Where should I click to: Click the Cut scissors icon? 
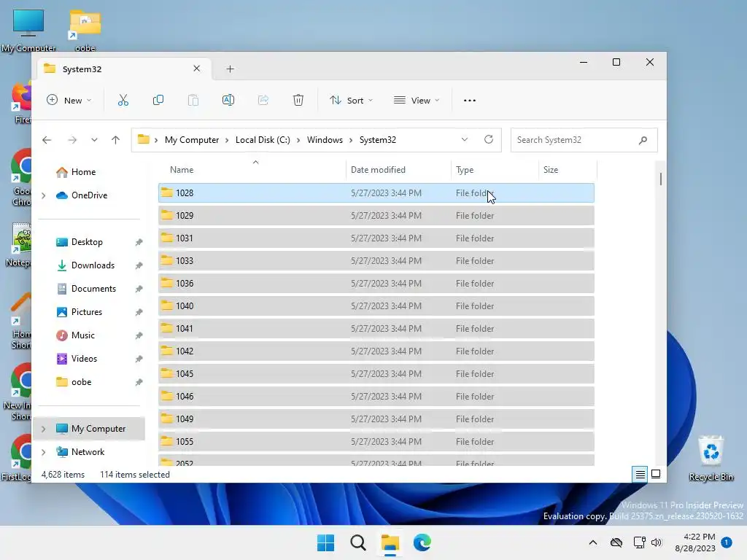123,100
